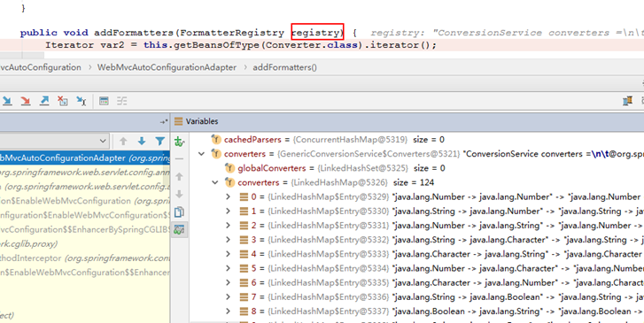The width and height of the screenshot is (644, 323).
Task: Click entry 0 list icon
Action: pyautogui.click(x=244, y=196)
